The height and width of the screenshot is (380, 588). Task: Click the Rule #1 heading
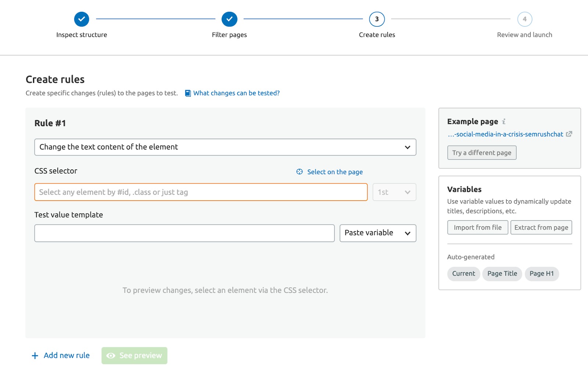[x=50, y=123]
